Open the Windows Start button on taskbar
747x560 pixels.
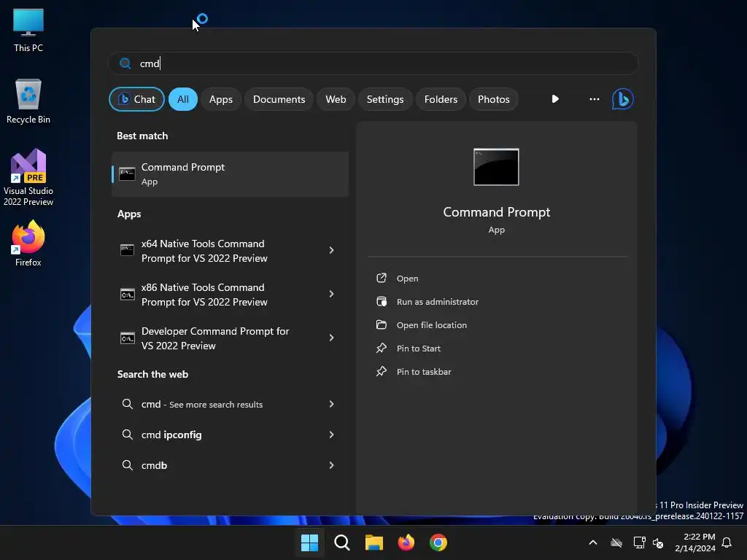pos(309,542)
